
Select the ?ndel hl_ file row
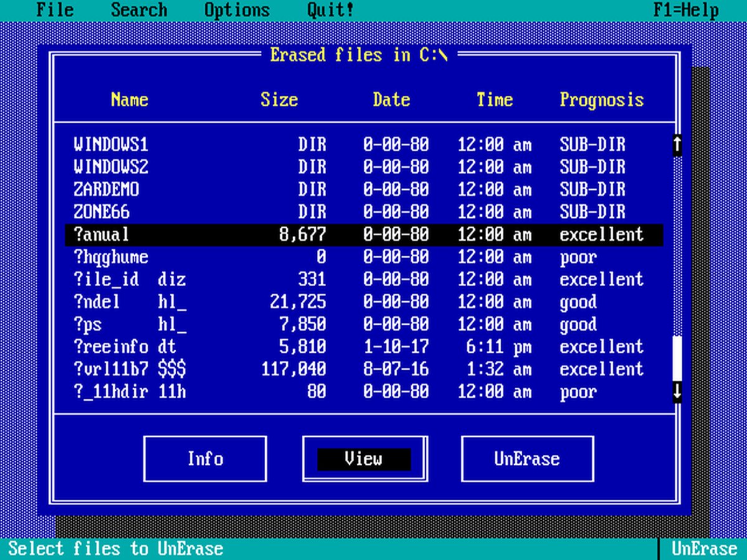(364, 302)
